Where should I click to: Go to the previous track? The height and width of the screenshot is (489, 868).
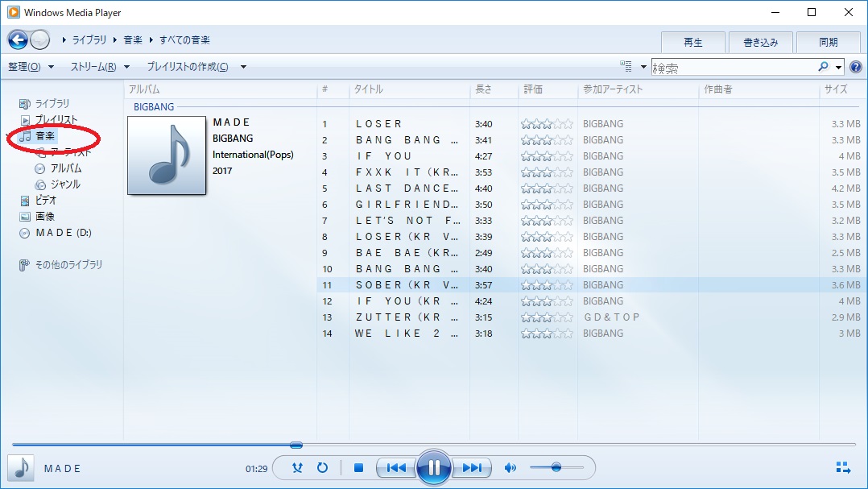396,468
